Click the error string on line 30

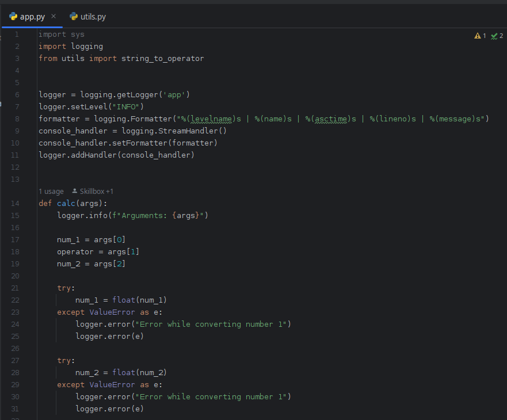[211, 397]
